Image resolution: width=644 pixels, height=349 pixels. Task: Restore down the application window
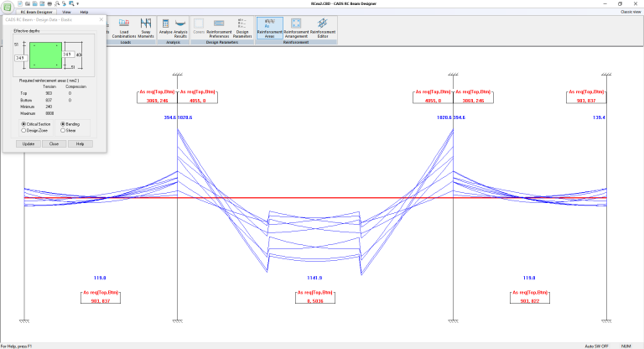tap(621, 3)
